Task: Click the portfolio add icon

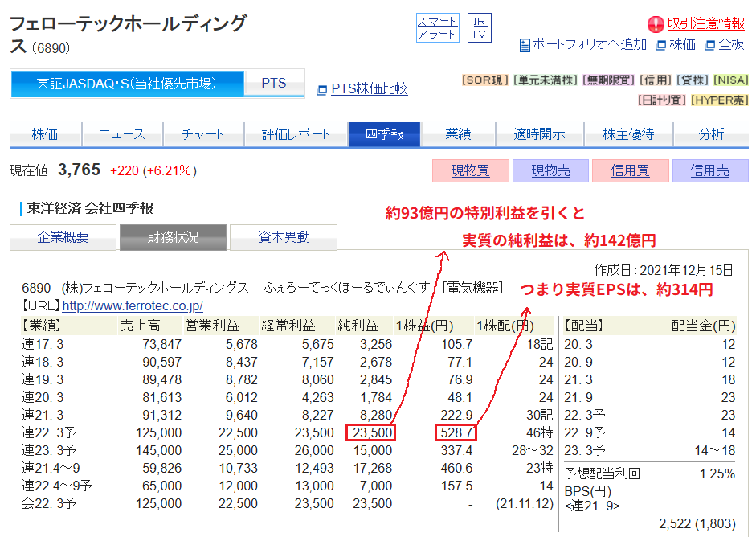Action: pyautogui.click(x=525, y=45)
